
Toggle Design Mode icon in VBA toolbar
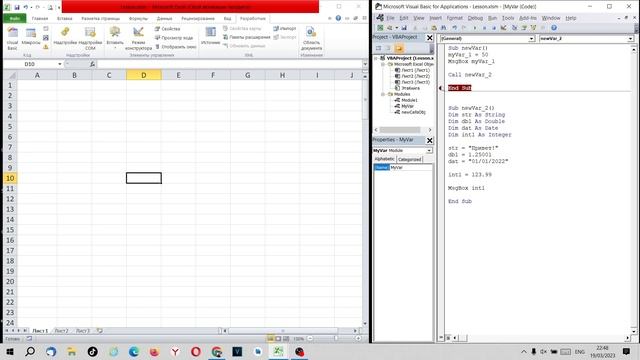point(504,28)
